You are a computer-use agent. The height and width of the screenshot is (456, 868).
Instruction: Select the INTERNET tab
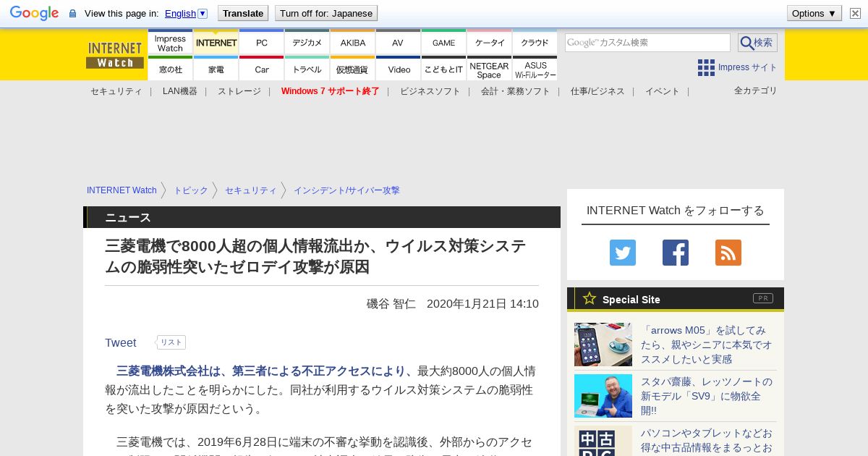point(216,42)
